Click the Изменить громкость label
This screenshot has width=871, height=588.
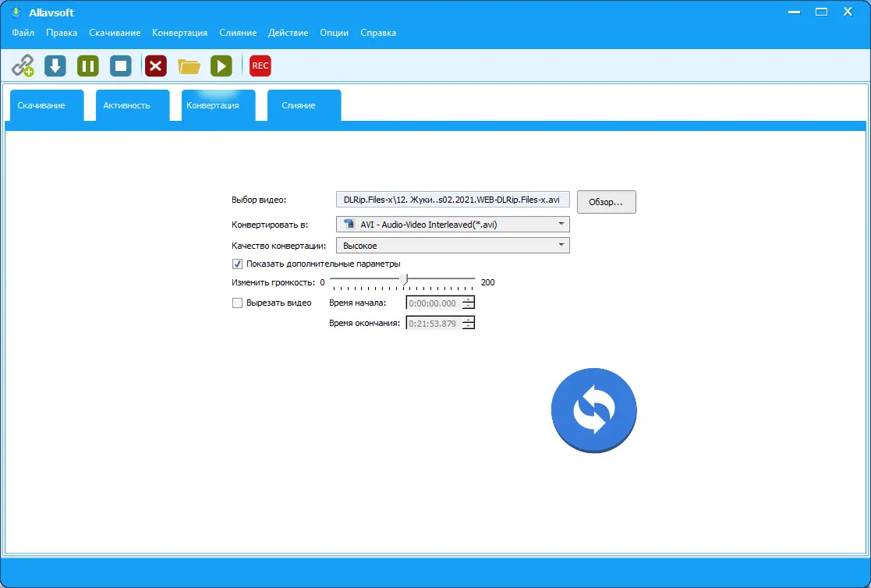point(273,282)
